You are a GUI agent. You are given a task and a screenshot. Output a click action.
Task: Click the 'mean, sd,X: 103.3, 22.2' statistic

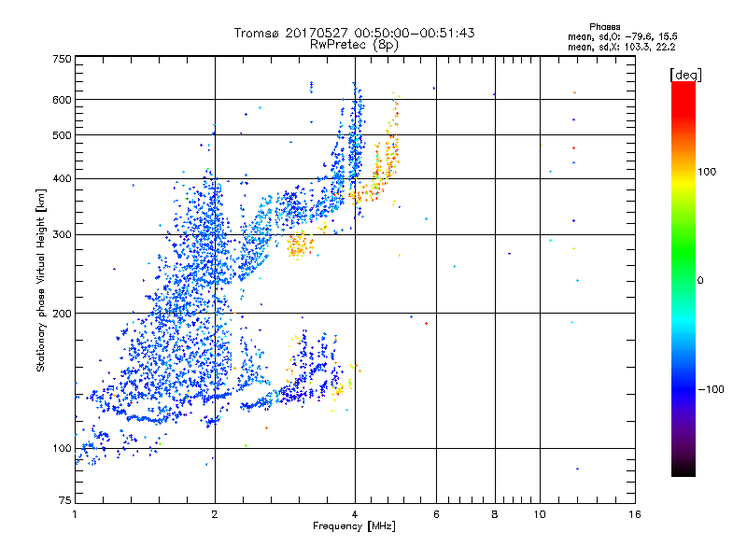click(621, 47)
